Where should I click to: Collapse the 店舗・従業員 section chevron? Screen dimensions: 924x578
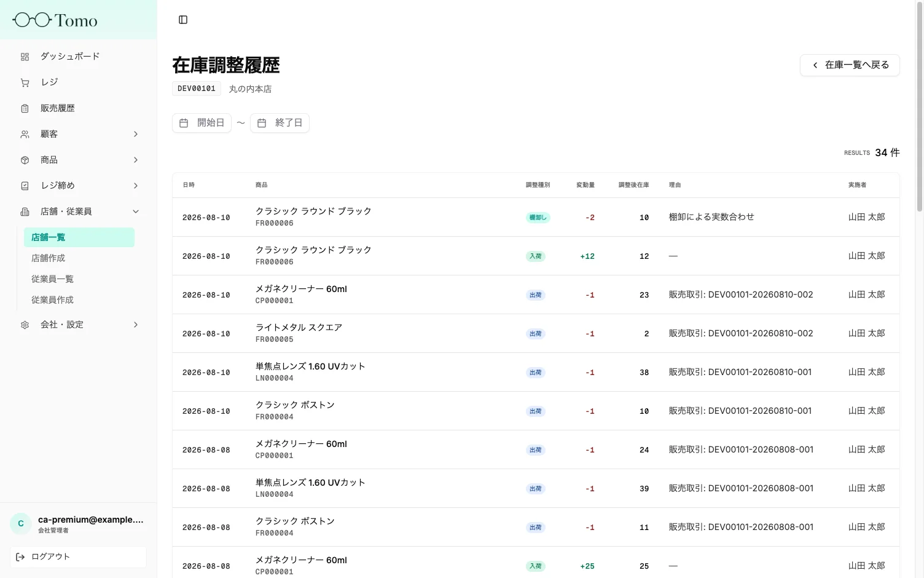click(136, 212)
